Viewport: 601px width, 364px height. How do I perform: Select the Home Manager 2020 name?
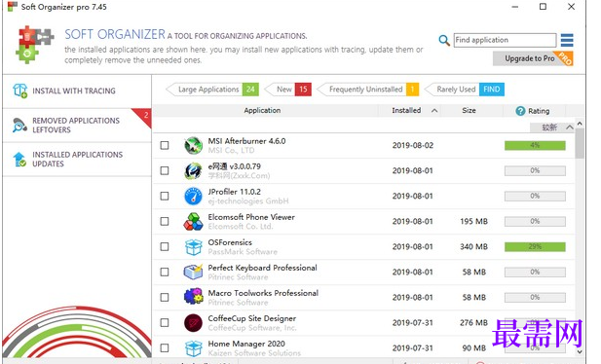tap(246, 344)
